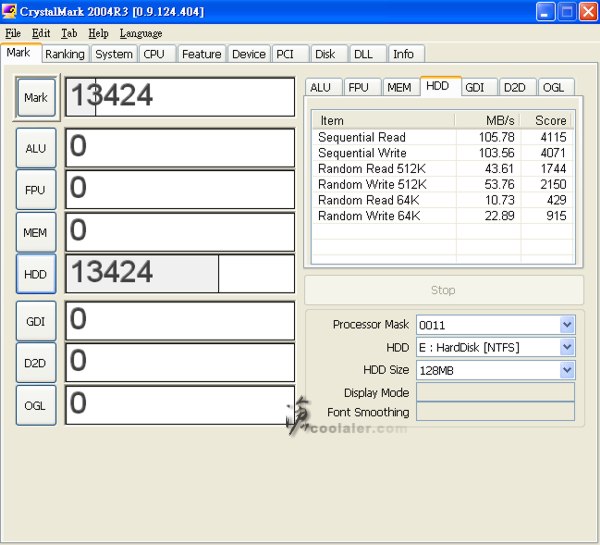This screenshot has width=600, height=545.
Task: Run the ALU benchmark button
Action: click(36, 148)
